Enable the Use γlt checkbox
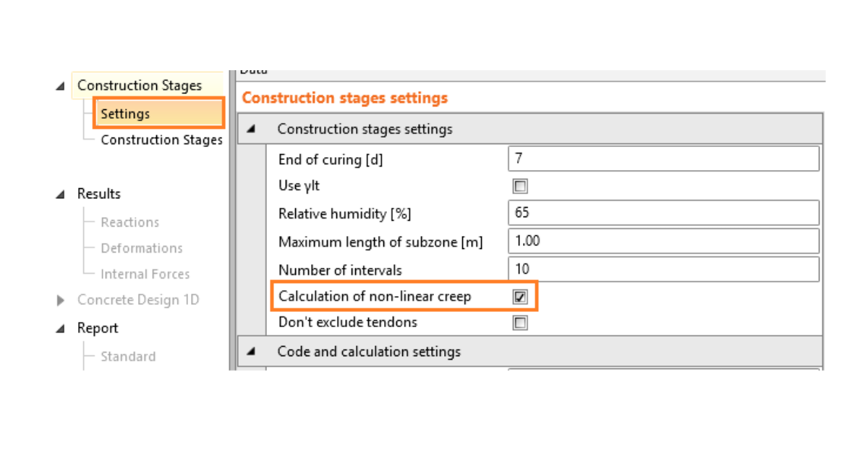Image resolution: width=868 pixels, height=456 pixels. (x=520, y=186)
